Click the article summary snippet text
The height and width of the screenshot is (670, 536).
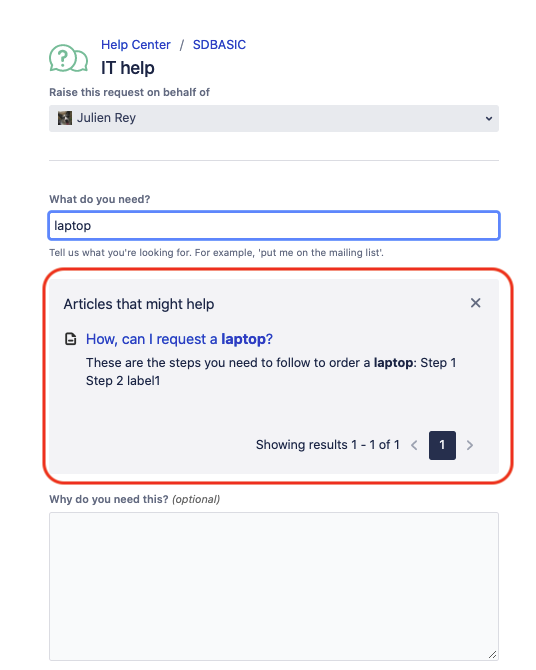pos(271,371)
